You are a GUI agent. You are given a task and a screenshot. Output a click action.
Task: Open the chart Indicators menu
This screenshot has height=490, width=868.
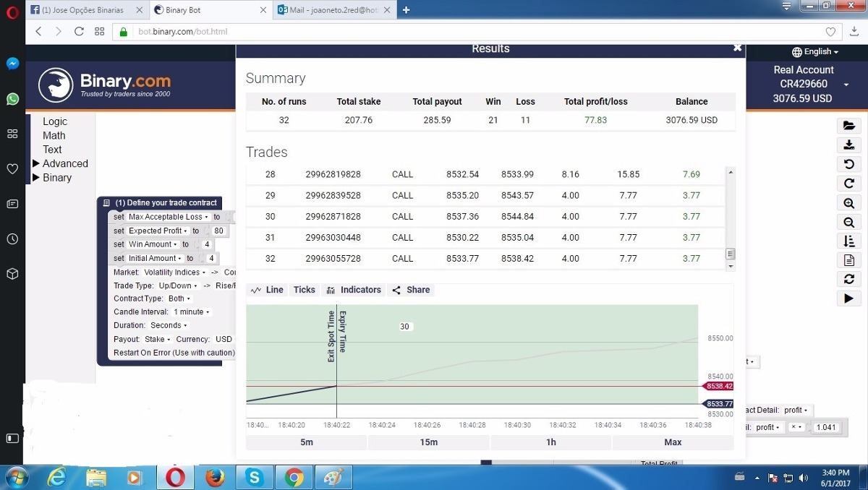point(354,290)
